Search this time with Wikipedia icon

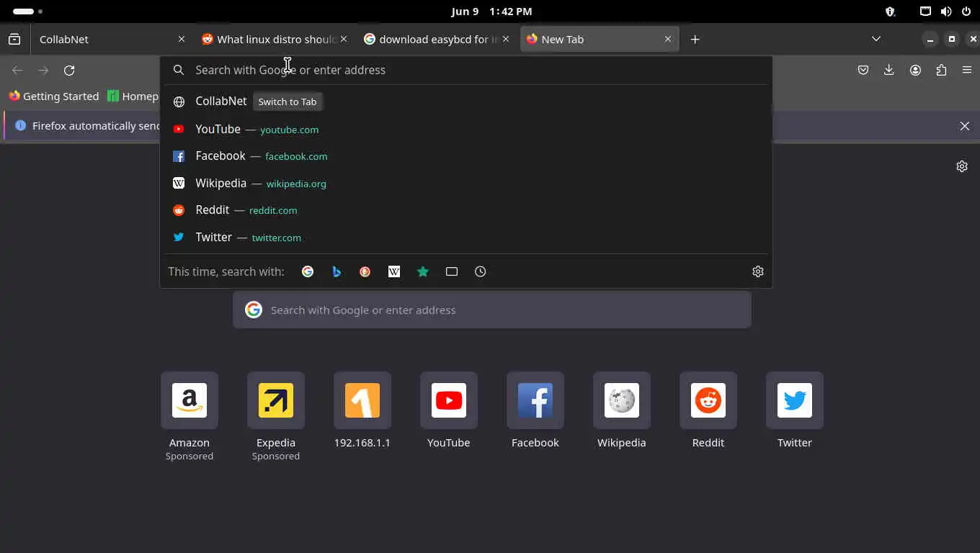click(394, 271)
